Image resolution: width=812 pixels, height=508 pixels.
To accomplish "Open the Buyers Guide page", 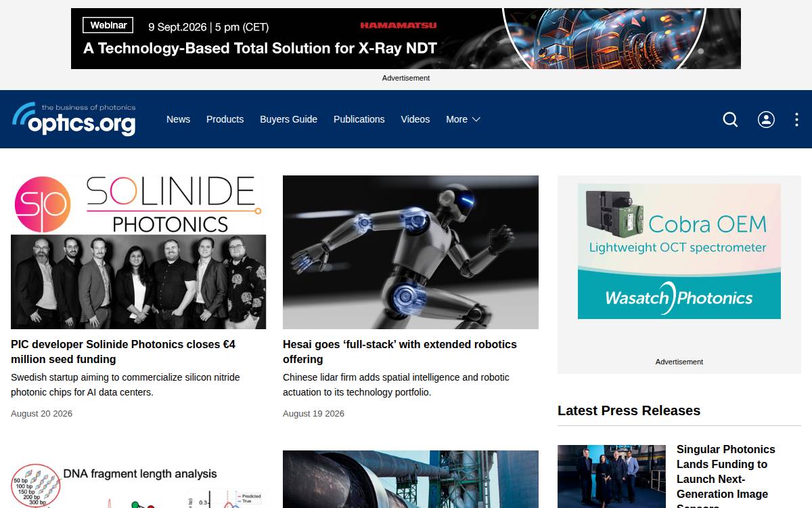I will point(288,119).
